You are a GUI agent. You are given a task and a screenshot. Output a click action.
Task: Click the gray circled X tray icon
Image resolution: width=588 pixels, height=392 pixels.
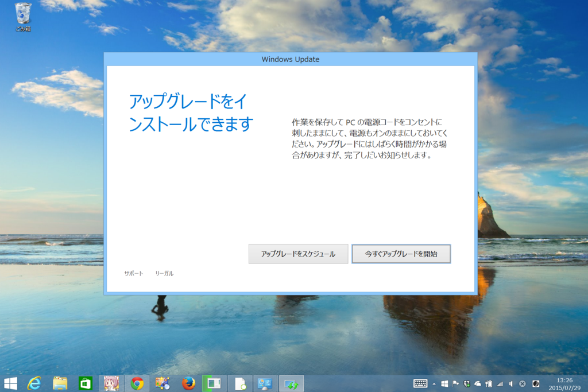point(523,384)
